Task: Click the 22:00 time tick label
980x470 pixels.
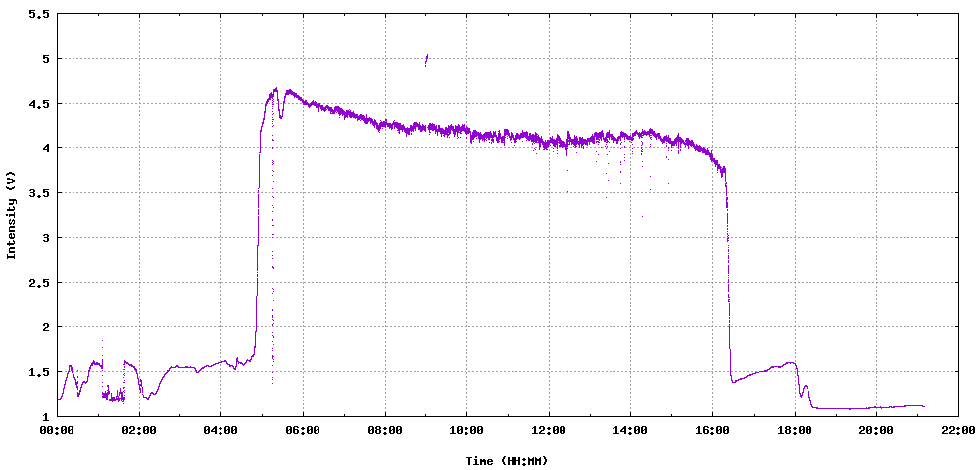Action: pyautogui.click(x=958, y=430)
